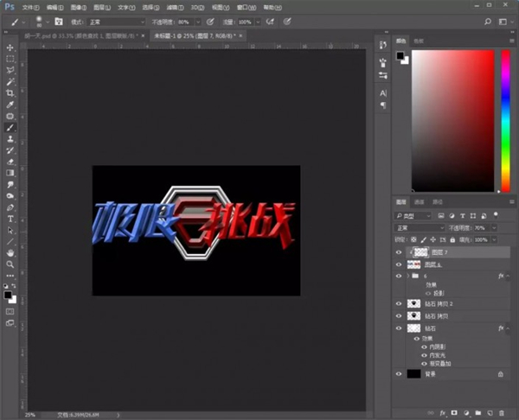
Task: Select the Magic Wand tool
Action: click(10, 81)
